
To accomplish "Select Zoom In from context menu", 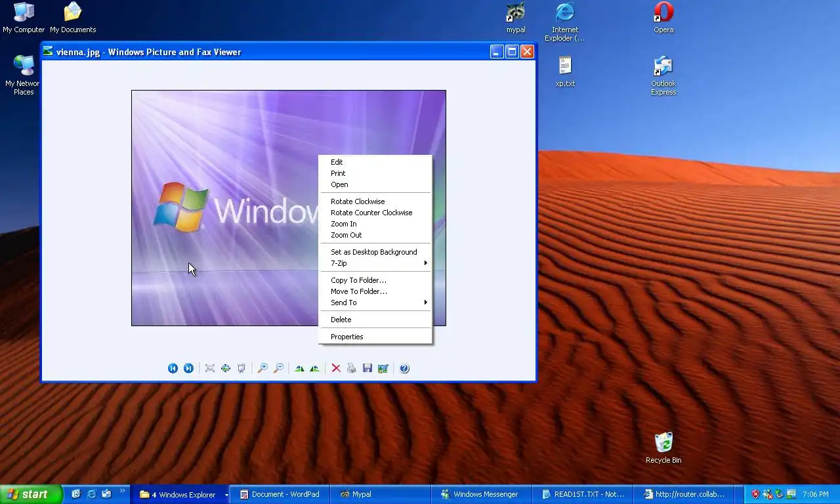I will [375, 224].
